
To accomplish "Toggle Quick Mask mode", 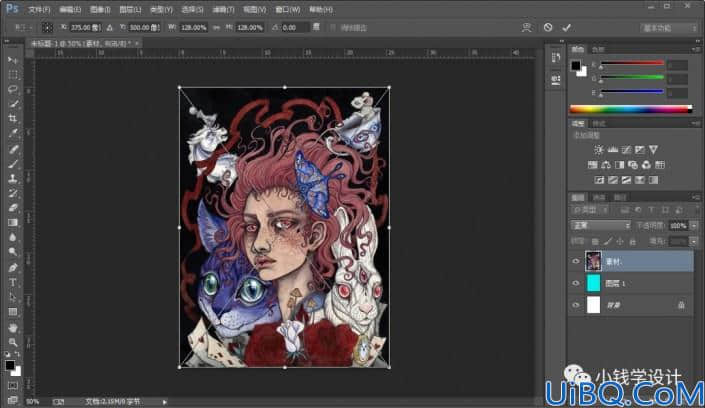I will click(x=13, y=386).
